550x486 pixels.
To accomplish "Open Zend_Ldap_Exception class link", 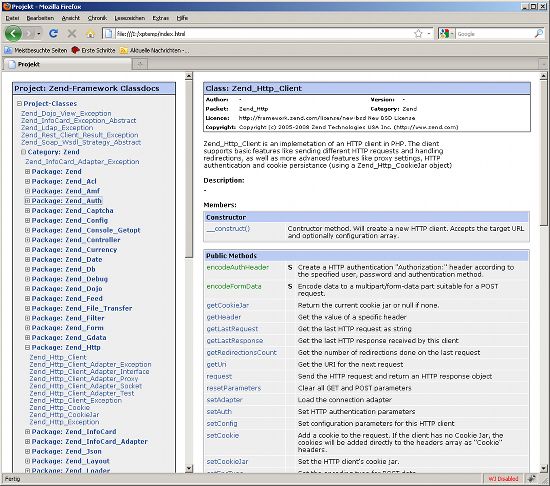I will (57, 128).
